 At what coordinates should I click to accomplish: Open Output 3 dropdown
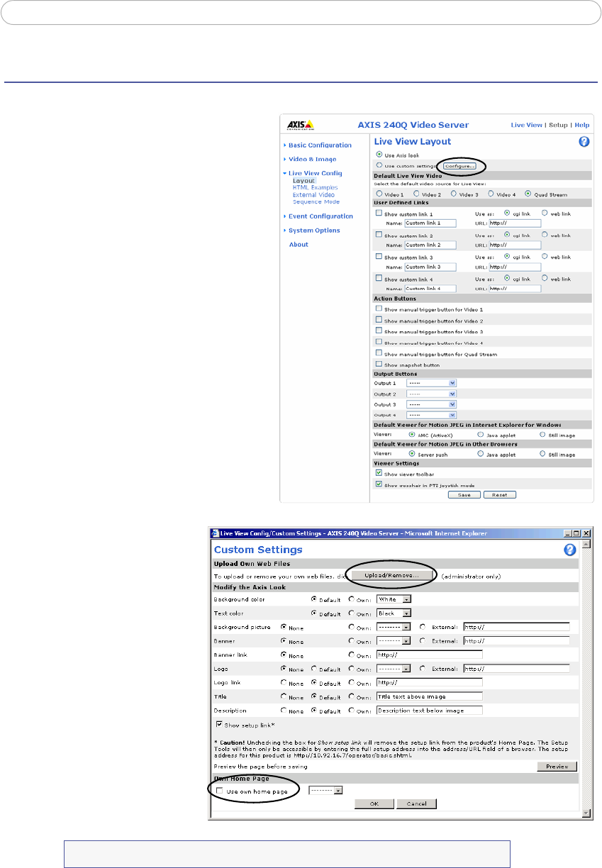pos(431,404)
